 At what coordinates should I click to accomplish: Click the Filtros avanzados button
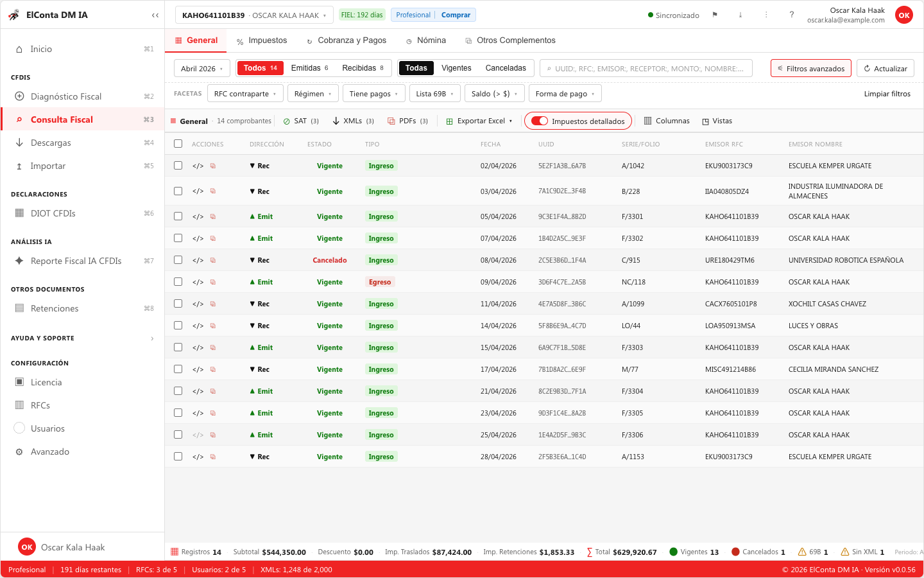(811, 68)
